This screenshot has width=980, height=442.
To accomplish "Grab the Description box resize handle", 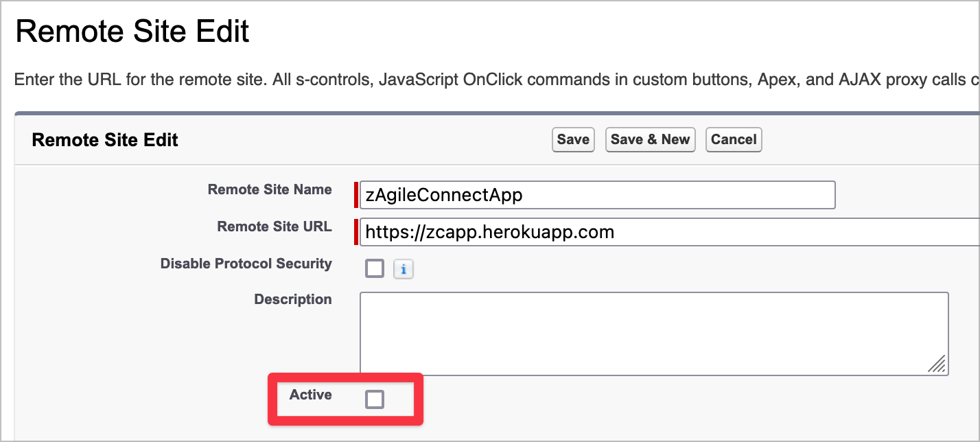I will click(x=937, y=364).
